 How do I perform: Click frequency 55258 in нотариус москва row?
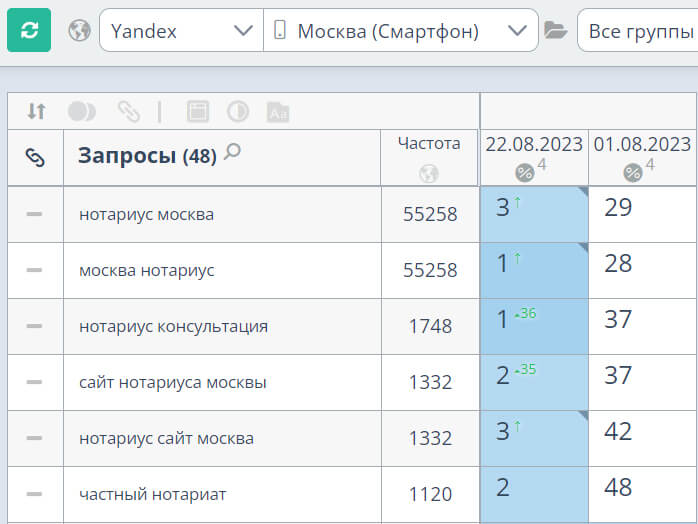tap(430, 215)
